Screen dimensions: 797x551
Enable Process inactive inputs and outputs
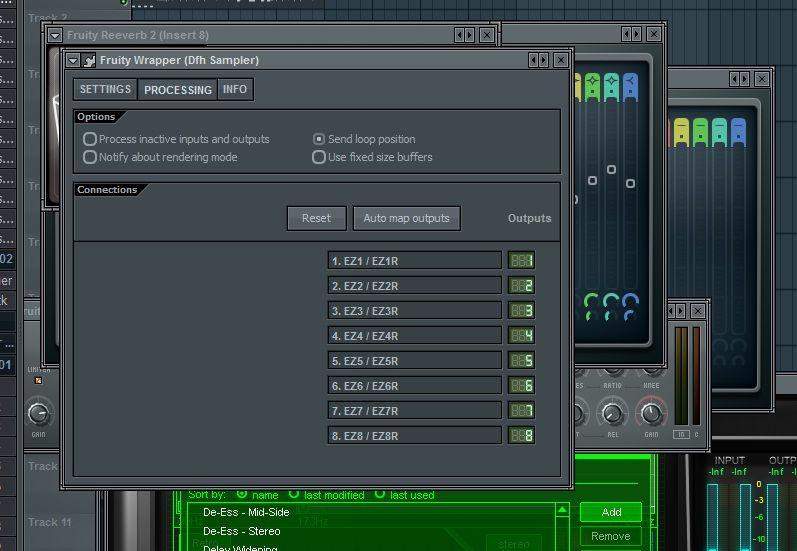[x=90, y=139]
